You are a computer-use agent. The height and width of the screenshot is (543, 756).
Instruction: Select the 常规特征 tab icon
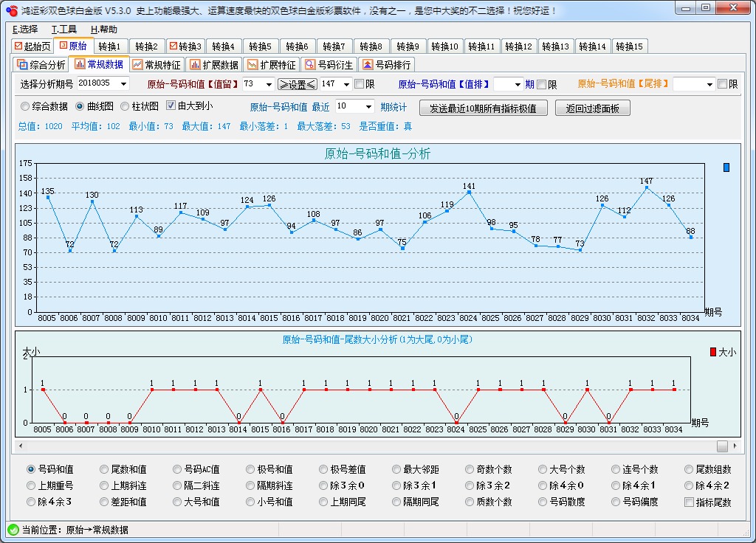(137, 64)
